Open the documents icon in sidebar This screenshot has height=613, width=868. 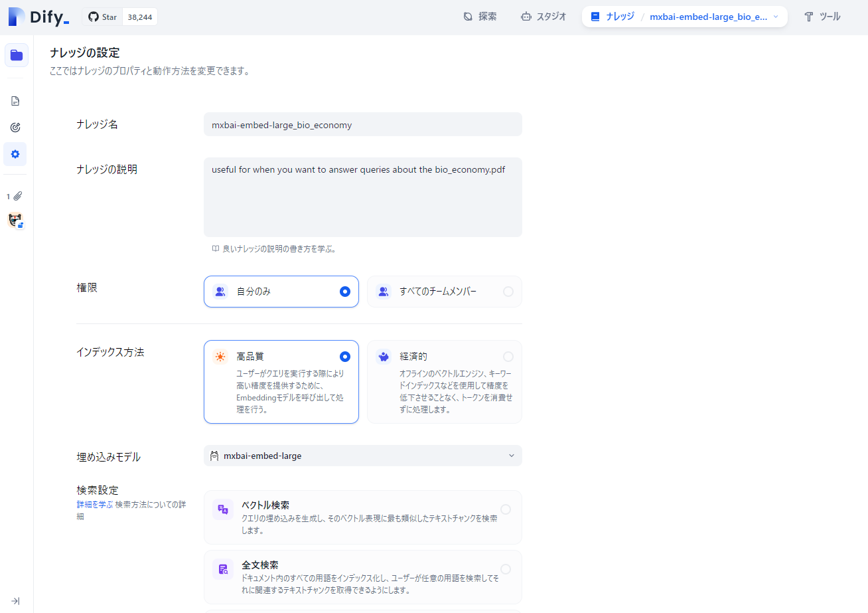click(15, 101)
